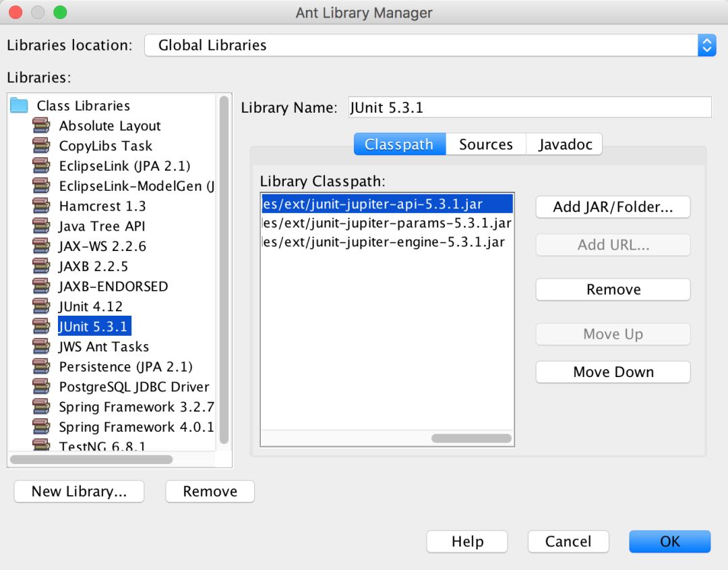Select the Class Libraries root node
Image resolution: width=728 pixels, height=570 pixels.
click(x=83, y=106)
